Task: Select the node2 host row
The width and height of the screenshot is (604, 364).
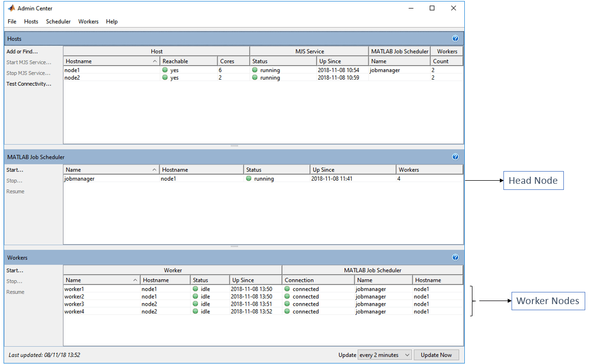Action: coord(263,78)
